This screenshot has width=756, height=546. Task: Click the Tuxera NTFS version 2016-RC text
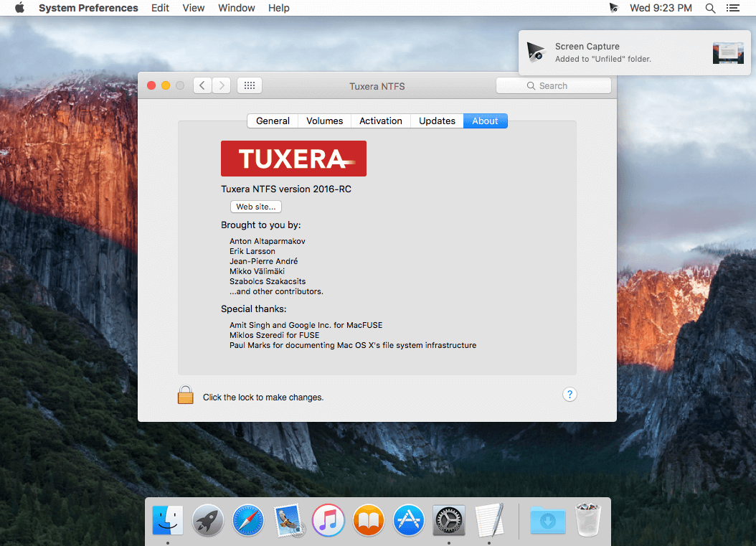[286, 189]
